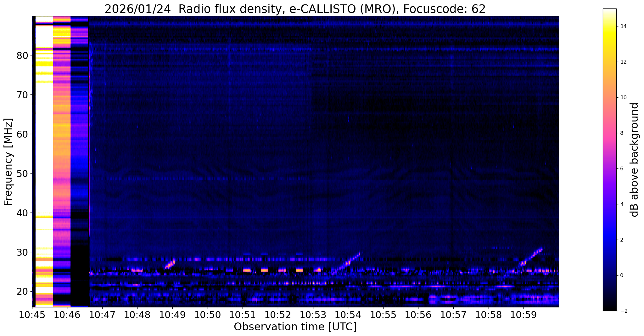644x336 pixels.
Task: Click the 10:46 time tick label
Action: point(67,315)
